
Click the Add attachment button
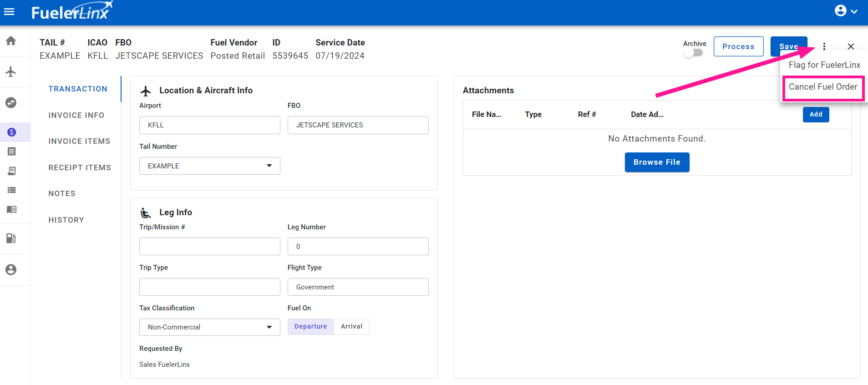coord(816,115)
